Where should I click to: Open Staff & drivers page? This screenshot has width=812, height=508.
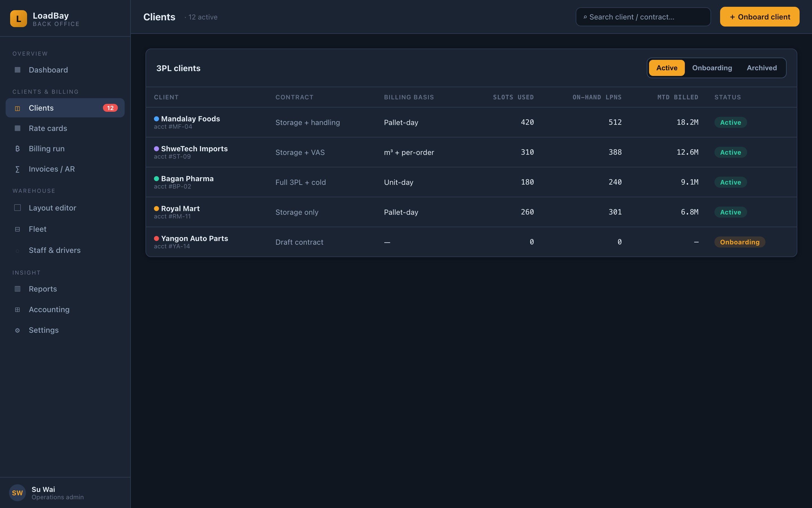point(65,250)
